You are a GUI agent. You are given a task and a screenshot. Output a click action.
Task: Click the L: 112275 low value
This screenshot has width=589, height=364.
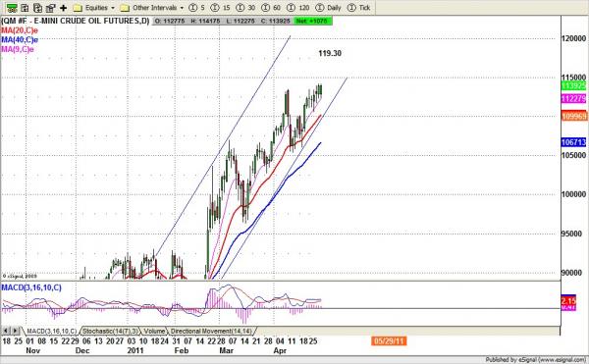pyautogui.click(x=241, y=21)
